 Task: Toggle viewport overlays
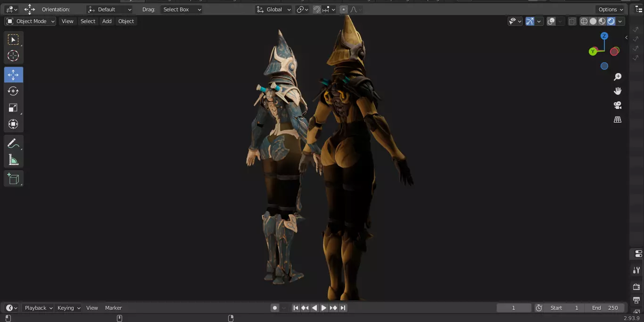(x=551, y=21)
